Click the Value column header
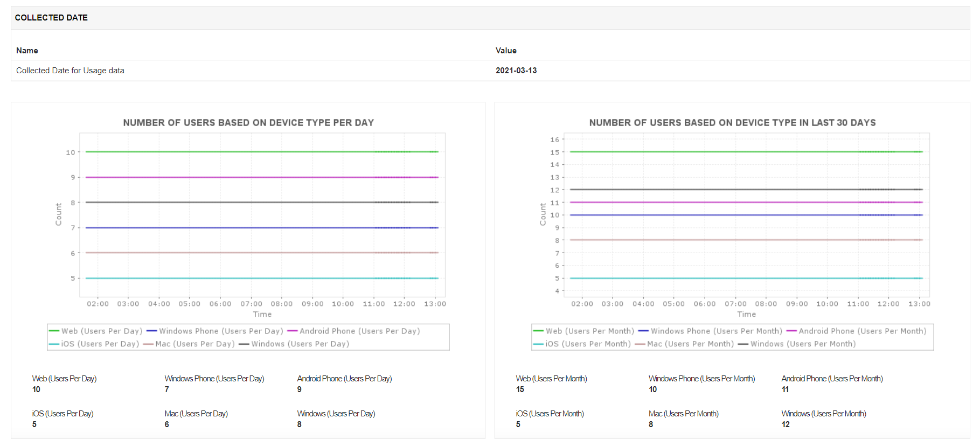 point(506,51)
